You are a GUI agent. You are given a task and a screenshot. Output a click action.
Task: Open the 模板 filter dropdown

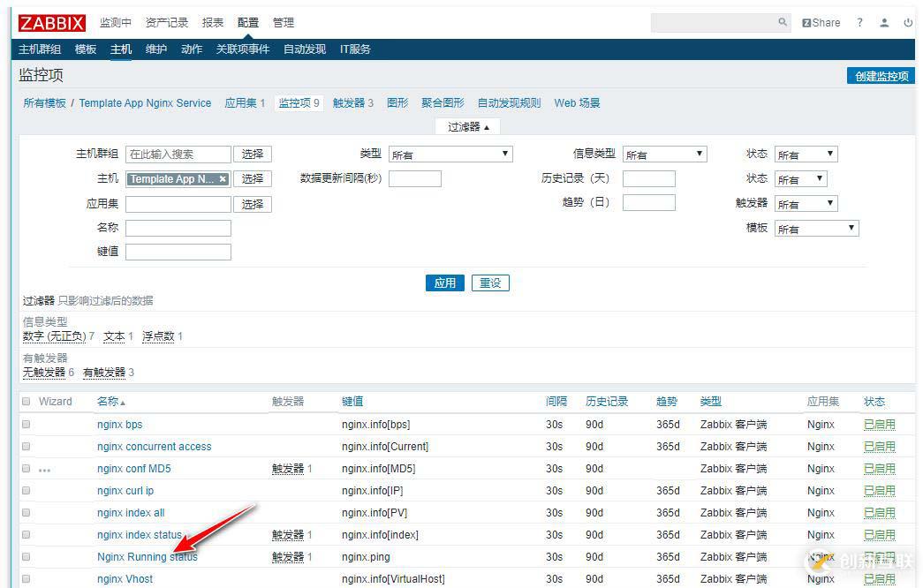[x=816, y=229]
